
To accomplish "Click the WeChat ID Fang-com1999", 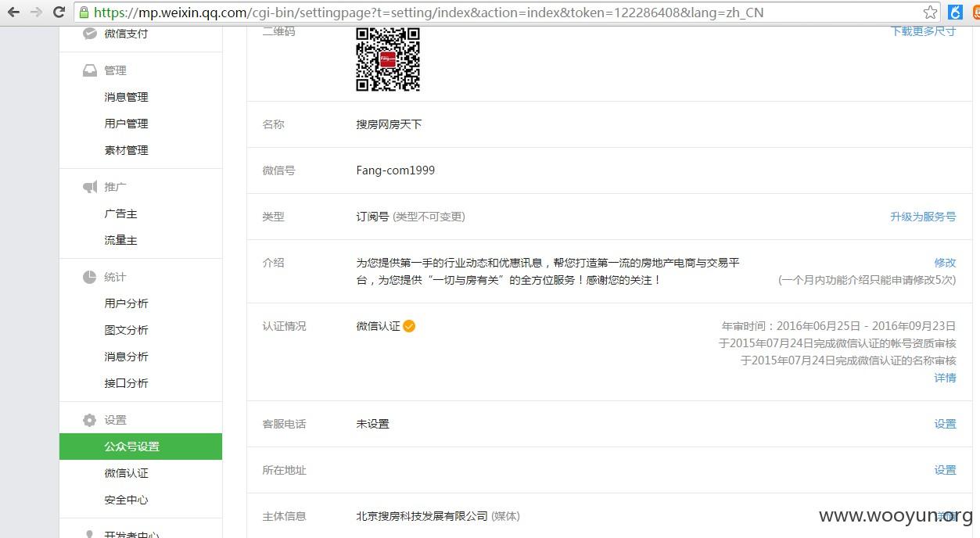I will point(395,170).
